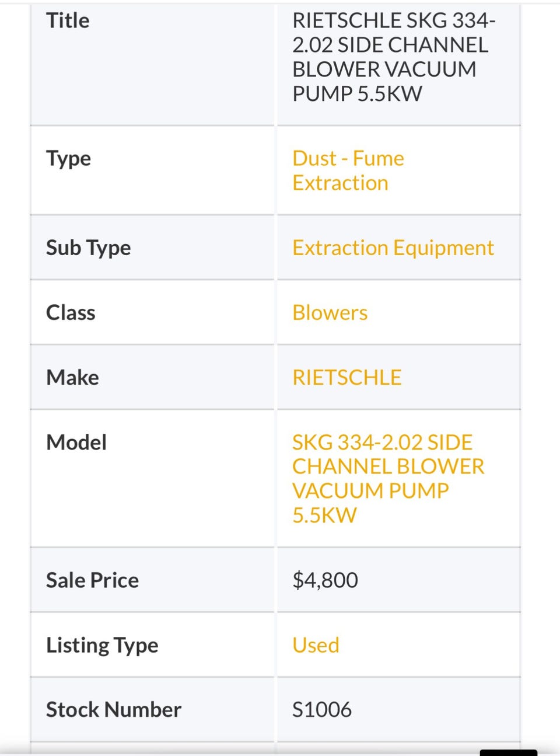Click the Type row label

(x=68, y=159)
